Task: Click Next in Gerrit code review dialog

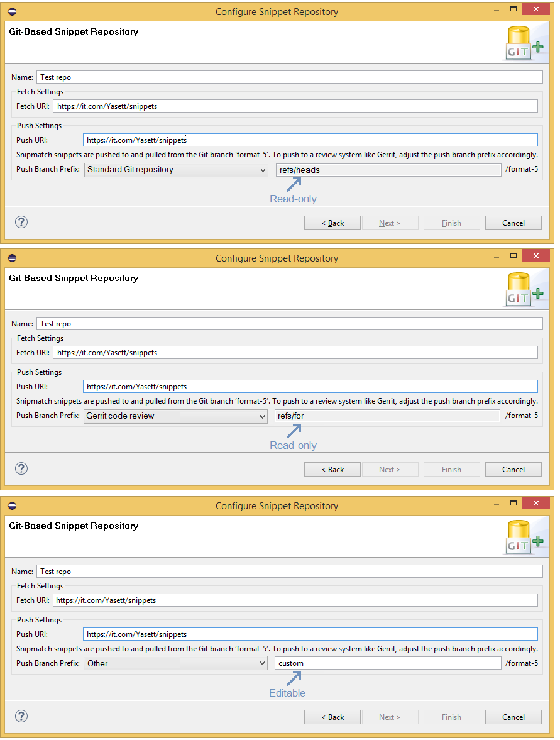Action: pyautogui.click(x=390, y=469)
